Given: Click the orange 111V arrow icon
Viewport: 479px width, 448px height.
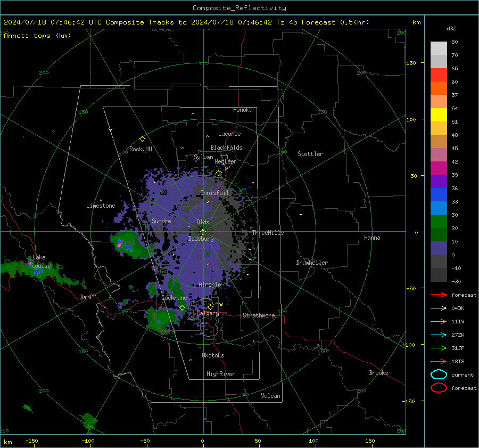Looking at the screenshot, I should [439, 321].
